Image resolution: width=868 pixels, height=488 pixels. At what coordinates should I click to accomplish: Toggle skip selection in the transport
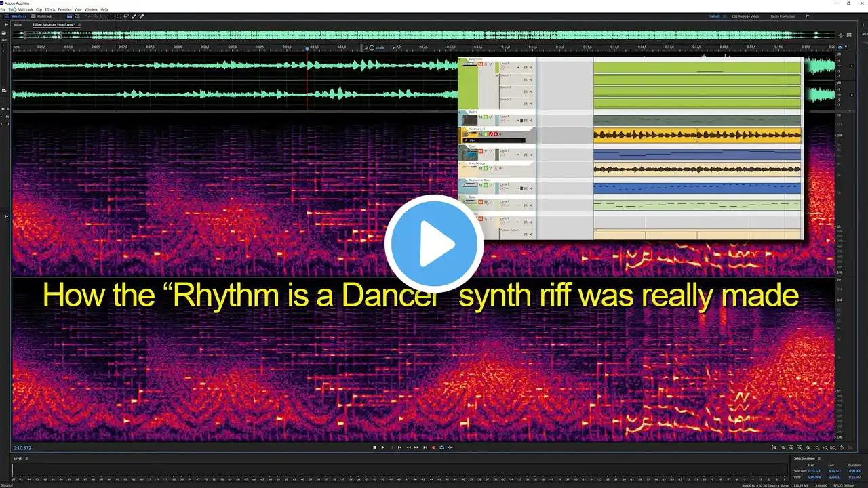450,447
